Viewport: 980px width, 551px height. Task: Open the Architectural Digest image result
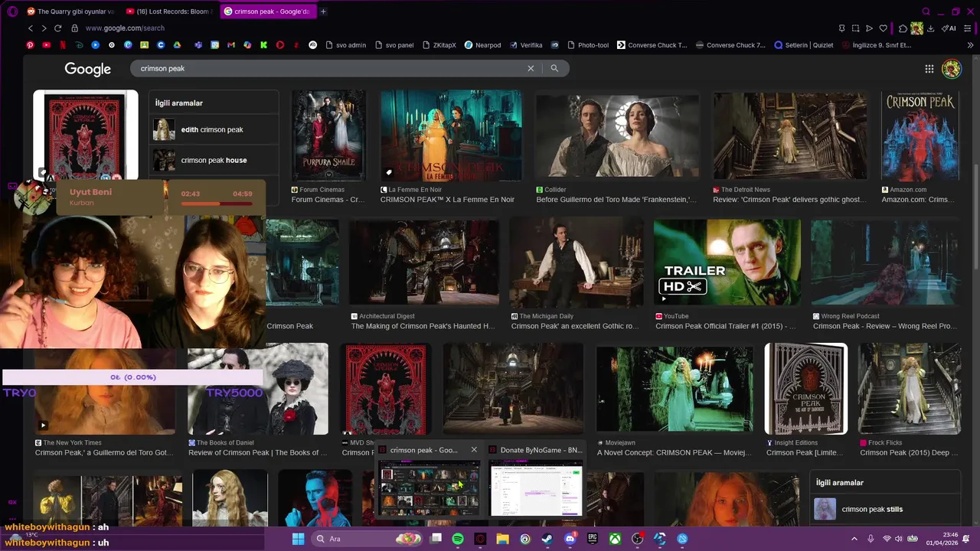point(423,262)
